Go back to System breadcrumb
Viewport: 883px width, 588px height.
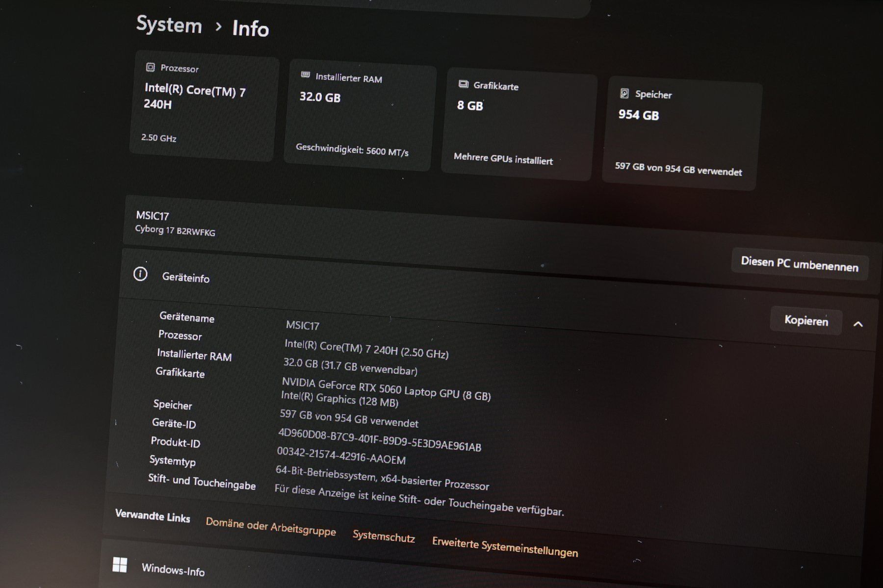[169, 25]
